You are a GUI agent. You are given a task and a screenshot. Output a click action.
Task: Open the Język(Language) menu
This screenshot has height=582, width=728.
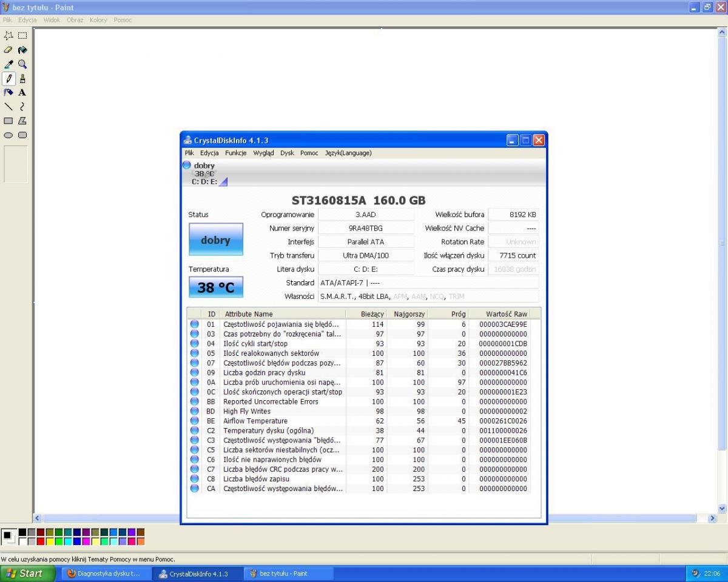click(348, 153)
